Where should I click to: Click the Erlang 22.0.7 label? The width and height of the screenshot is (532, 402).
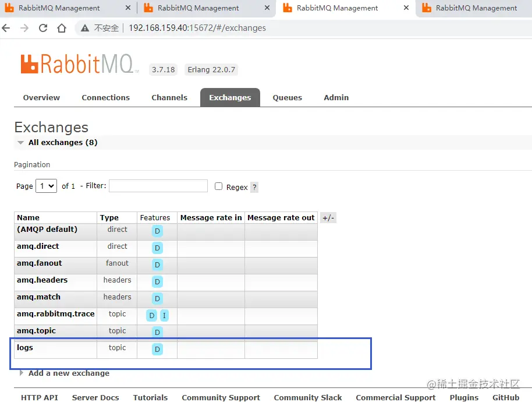[211, 70]
